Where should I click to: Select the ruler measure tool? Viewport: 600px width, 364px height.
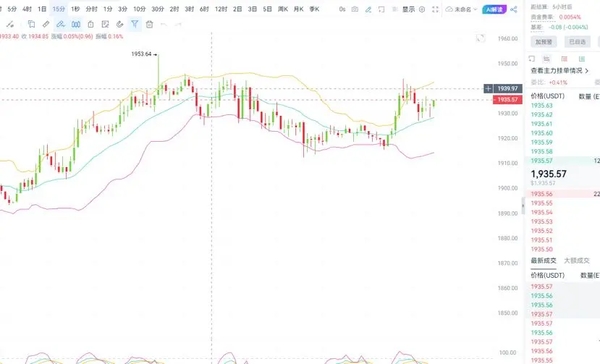coord(46,25)
